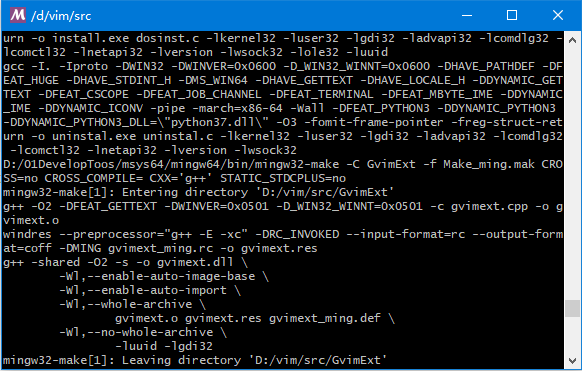
Task: Click the scrollbar track above the thumb
Action: tap(572, 171)
